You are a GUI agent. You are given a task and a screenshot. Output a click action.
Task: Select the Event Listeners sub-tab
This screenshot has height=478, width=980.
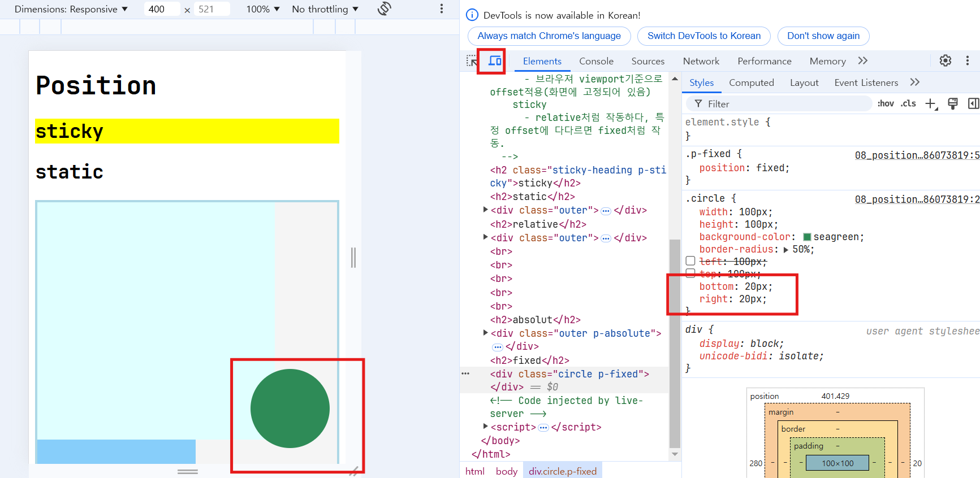[866, 82]
